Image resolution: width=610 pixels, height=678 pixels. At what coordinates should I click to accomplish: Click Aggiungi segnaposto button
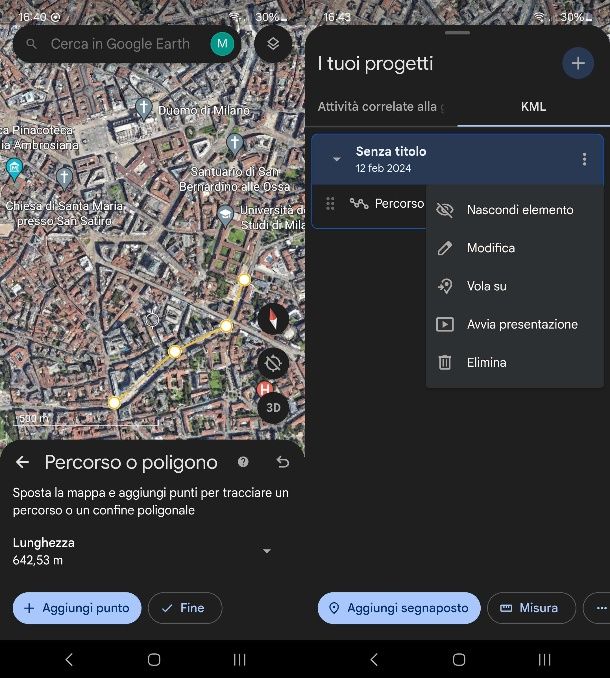[x=399, y=608]
